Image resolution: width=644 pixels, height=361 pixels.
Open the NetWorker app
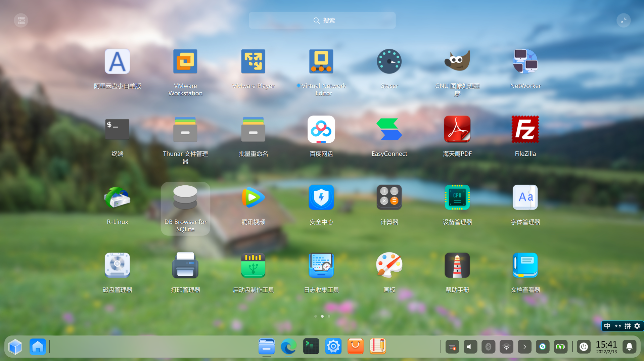point(525,61)
